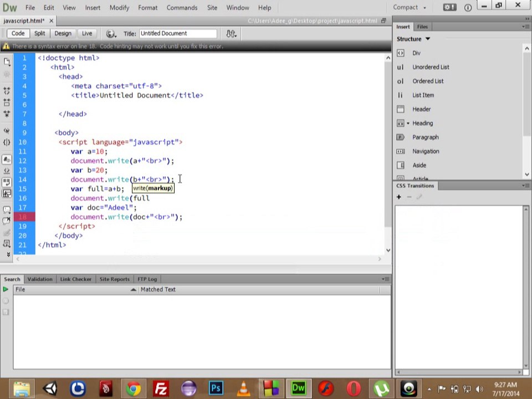532x399 pixels.
Task: Insert an Unordered List
Action: coord(431,67)
